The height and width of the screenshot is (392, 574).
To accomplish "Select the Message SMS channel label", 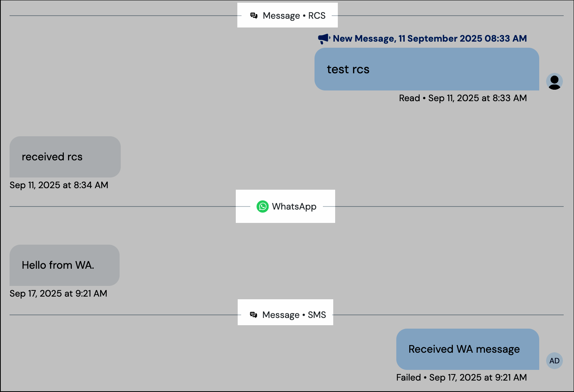I will click(x=294, y=314).
